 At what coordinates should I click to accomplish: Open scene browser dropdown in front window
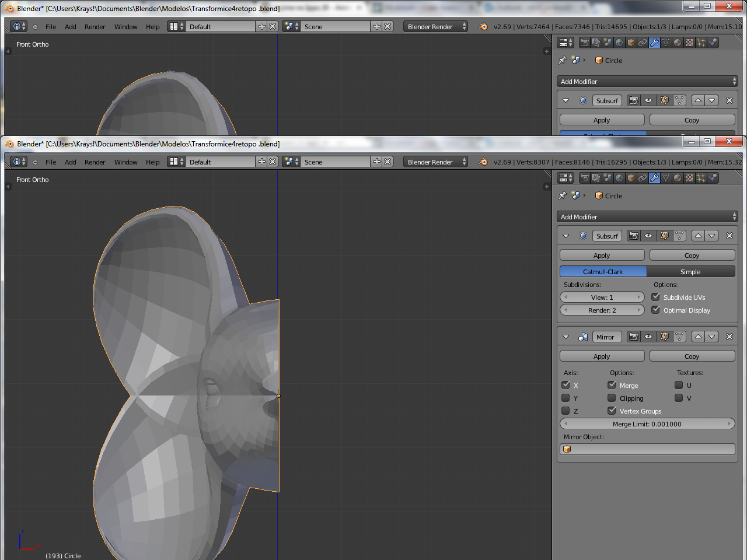pos(291,162)
